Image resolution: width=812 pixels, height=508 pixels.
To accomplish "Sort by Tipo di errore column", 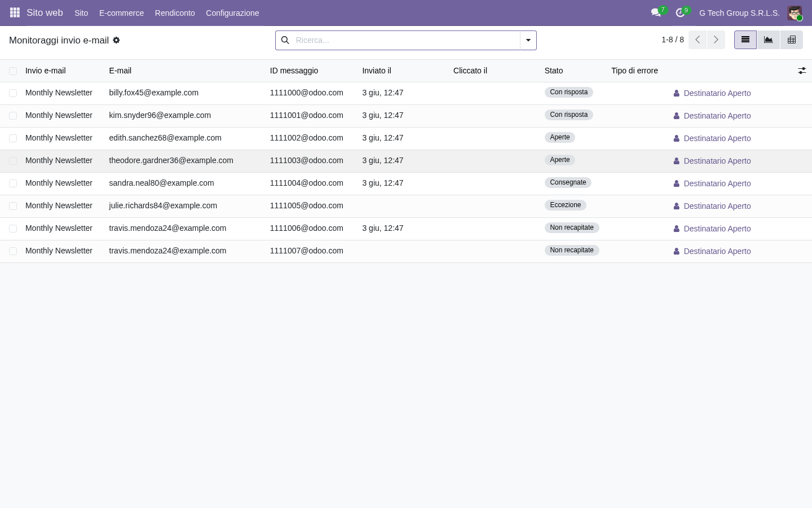I will [634, 71].
